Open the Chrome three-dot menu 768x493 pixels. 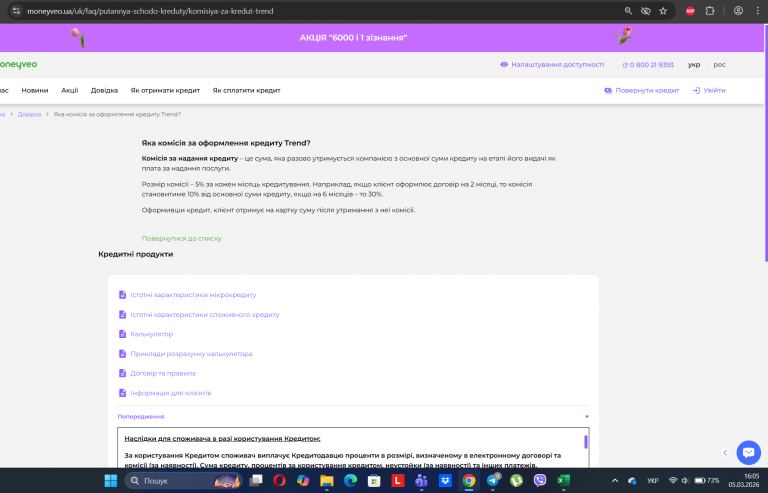(758, 11)
